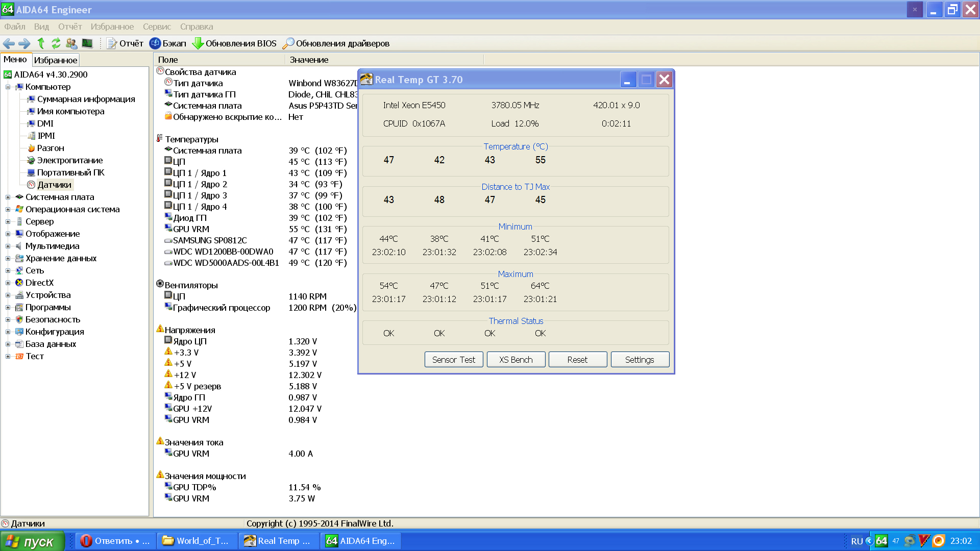This screenshot has width=980, height=551.
Task: Open Обновления BIOS green arrow button
Action: 234,43
